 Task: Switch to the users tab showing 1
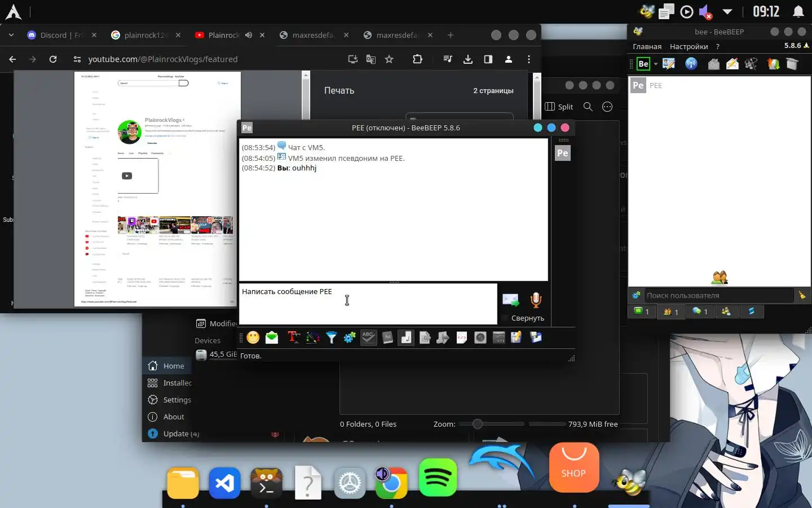coord(671,312)
